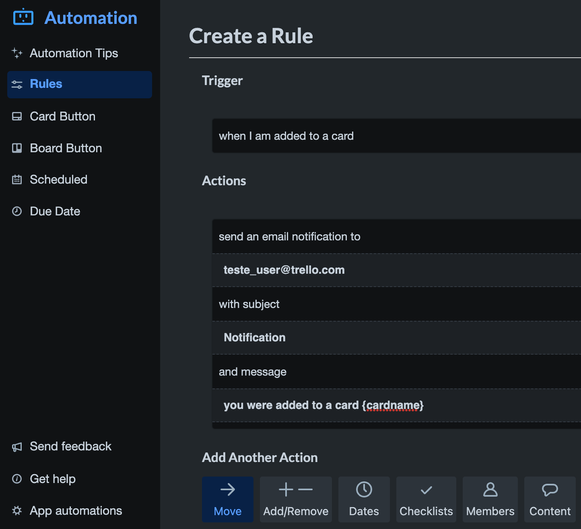Open App automations gear icon
Image resolution: width=581 pixels, height=529 pixels.
point(17,510)
